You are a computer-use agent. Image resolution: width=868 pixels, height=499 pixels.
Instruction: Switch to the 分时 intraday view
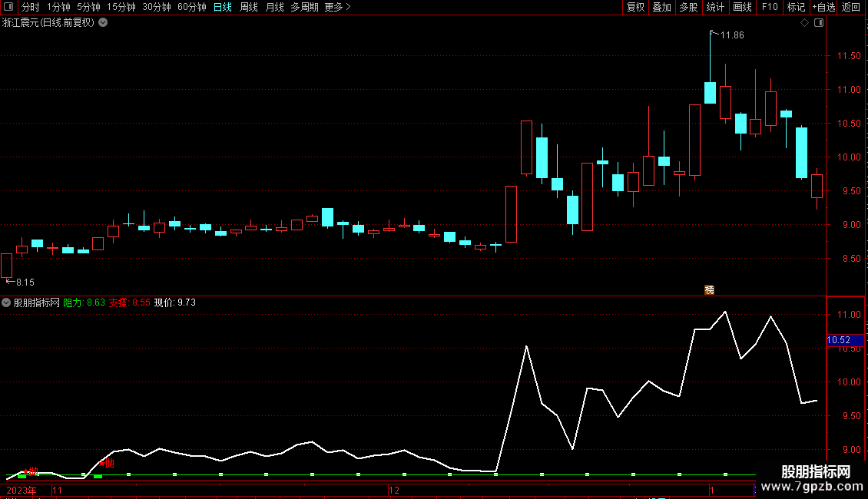pos(31,7)
